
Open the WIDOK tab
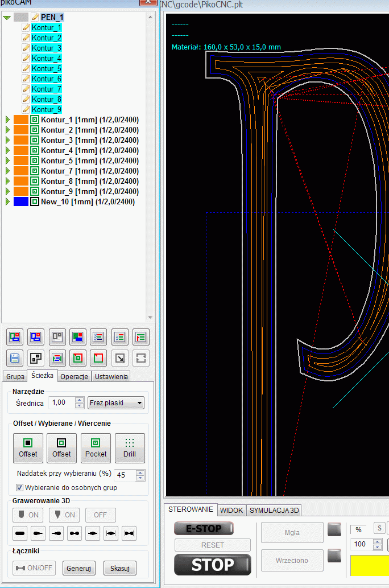231,511
